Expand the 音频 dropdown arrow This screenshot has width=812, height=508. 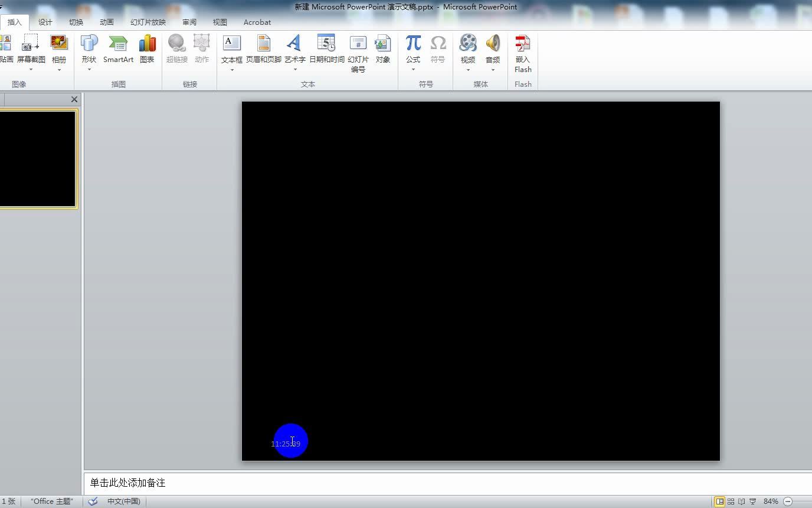tap(493, 70)
